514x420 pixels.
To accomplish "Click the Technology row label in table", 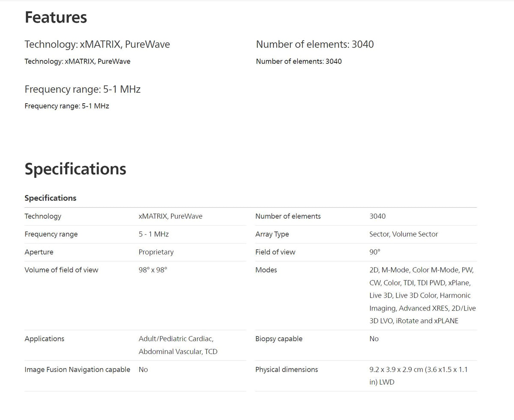I will pos(43,216).
